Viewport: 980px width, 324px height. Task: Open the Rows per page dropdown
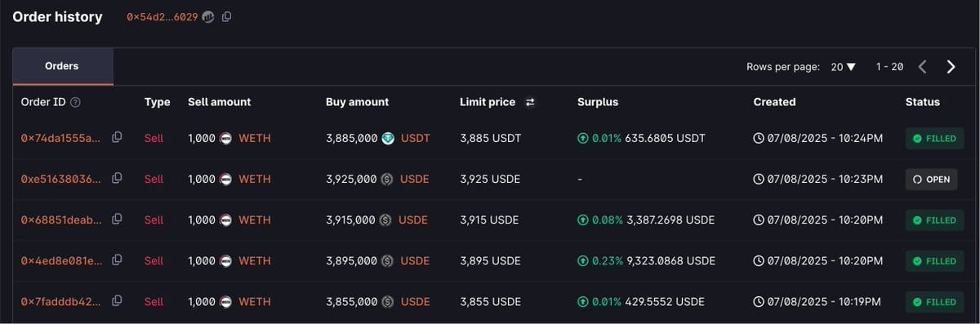point(843,67)
